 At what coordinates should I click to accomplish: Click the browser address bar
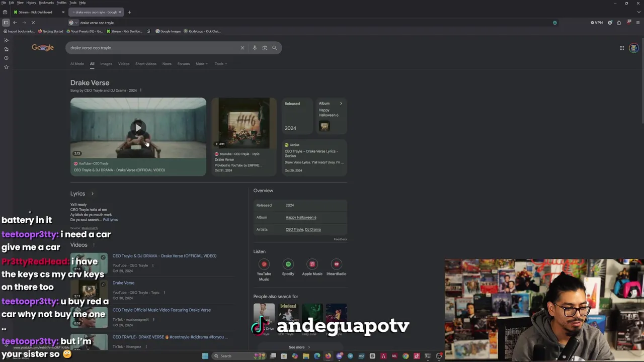click(x=312, y=23)
